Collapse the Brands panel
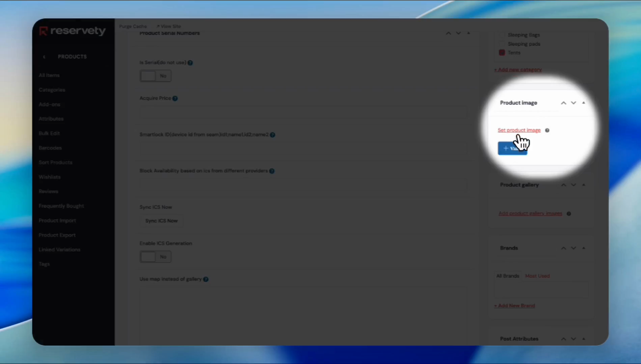This screenshot has height=364, width=641. click(x=584, y=248)
